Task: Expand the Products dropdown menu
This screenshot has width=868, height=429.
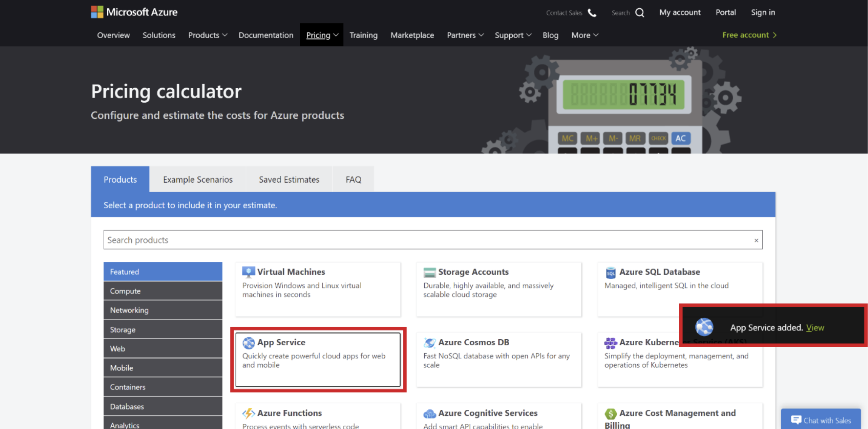Action: pos(207,35)
